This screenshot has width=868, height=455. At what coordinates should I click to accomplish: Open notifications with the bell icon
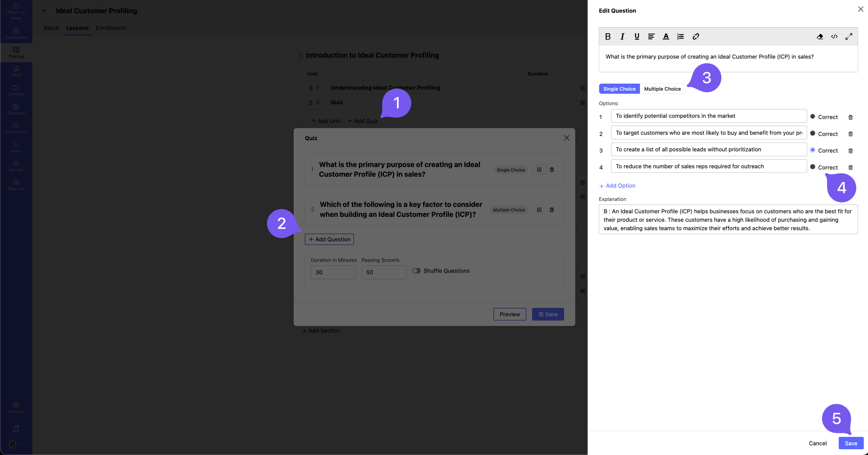point(16,428)
